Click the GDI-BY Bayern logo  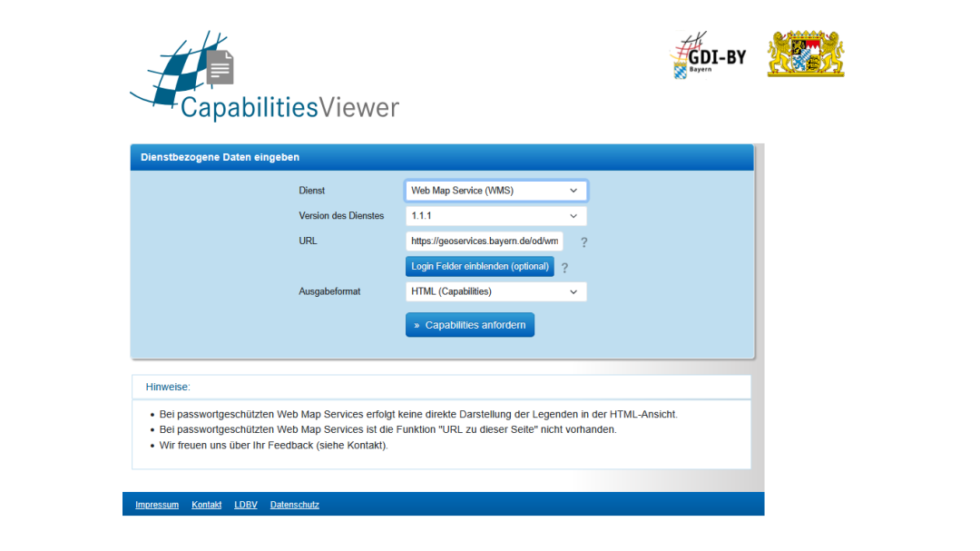point(709,56)
